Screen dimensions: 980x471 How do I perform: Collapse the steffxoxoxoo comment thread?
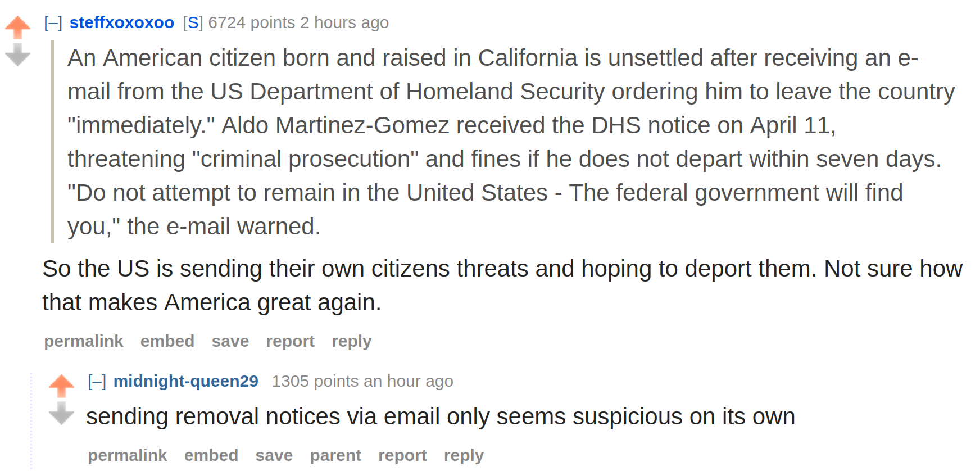coord(53,23)
